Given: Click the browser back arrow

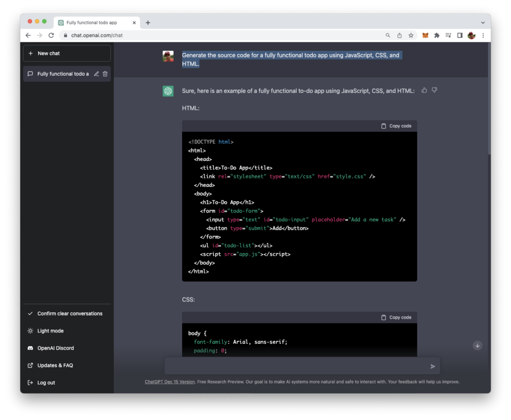Looking at the screenshot, I should click(x=28, y=35).
